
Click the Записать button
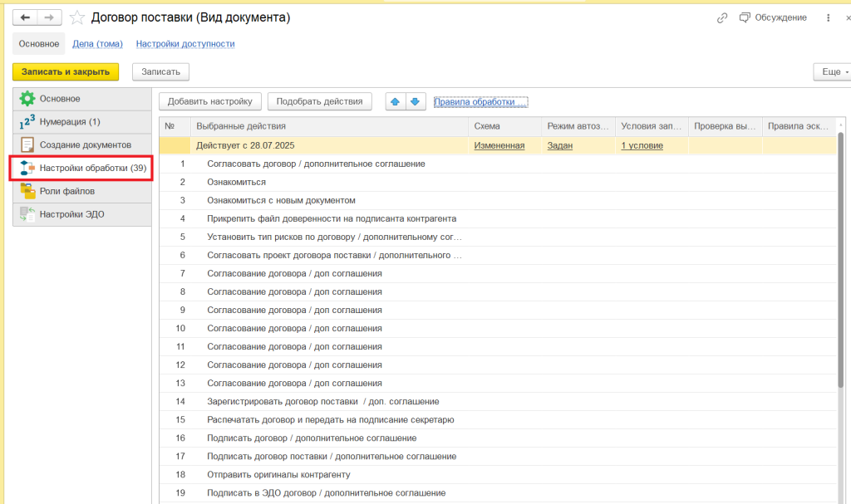pyautogui.click(x=160, y=72)
